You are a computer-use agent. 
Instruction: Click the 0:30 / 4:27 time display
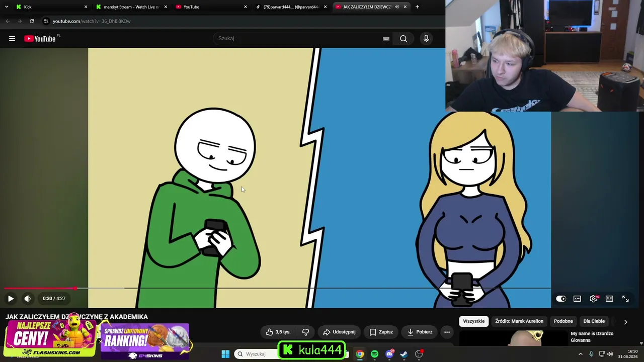[54, 299]
